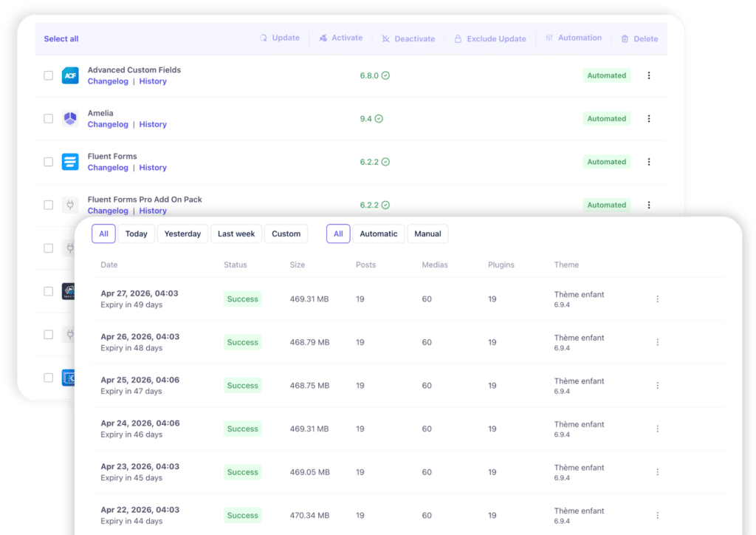Image resolution: width=756 pixels, height=535 pixels.
Task: Open the Automation toolbar action
Action: 574,38
